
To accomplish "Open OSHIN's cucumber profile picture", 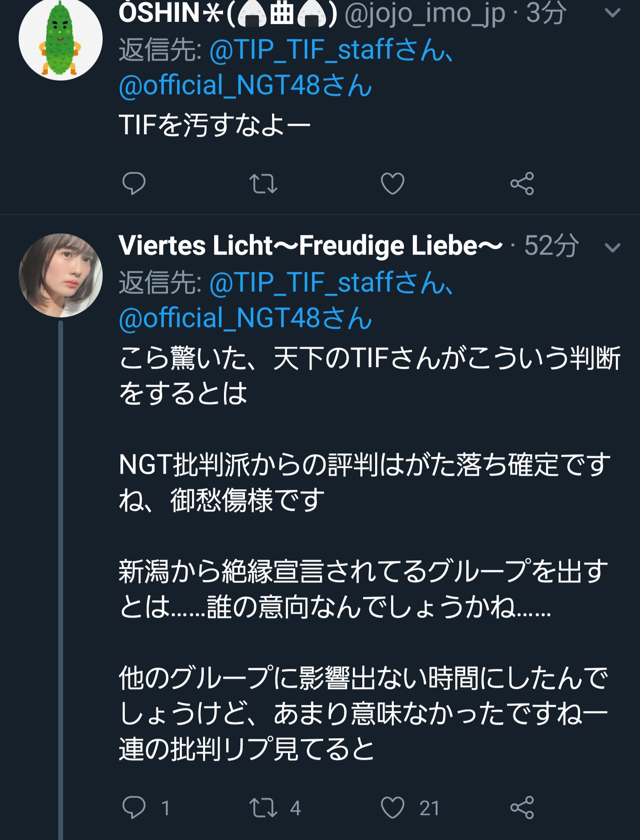I will [60, 39].
